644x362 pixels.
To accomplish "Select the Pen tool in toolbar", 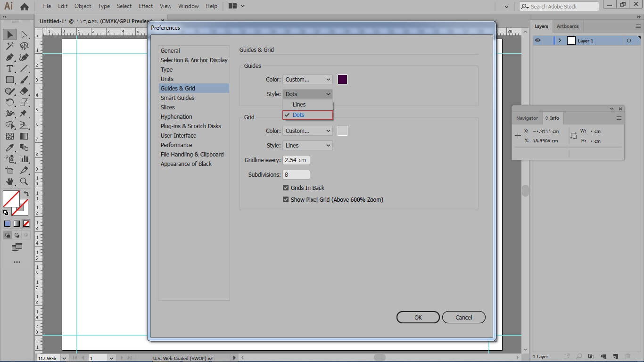I will [9, 57].
